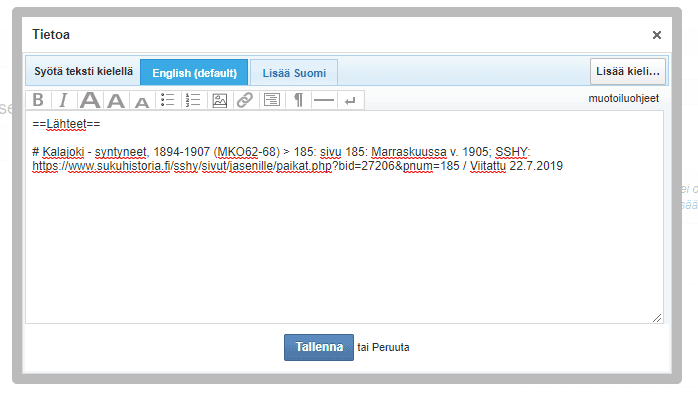This screenshot has height=393, width=698.
Task: Insert an indented block using the text-box icon
Action: tap(272, 100)
